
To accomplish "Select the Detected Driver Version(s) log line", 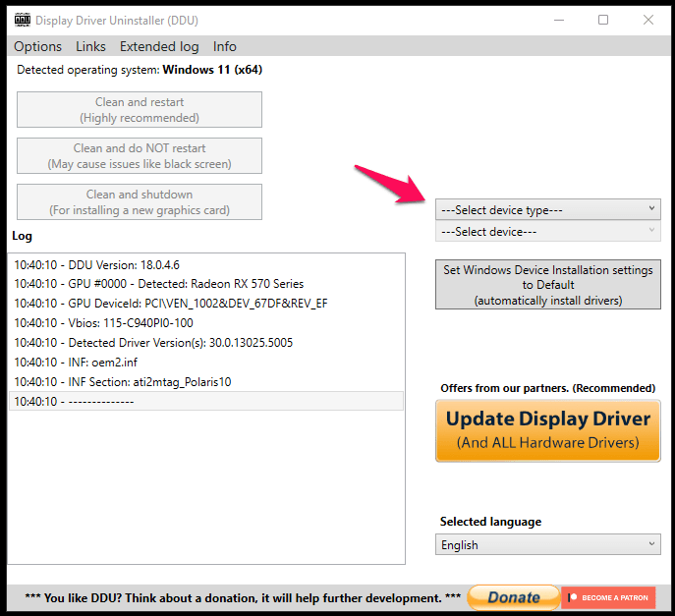I will pos(206,343).
